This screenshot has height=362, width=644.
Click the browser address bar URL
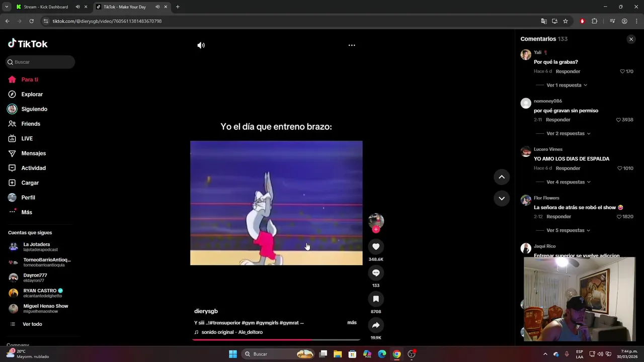click(107, 21)
